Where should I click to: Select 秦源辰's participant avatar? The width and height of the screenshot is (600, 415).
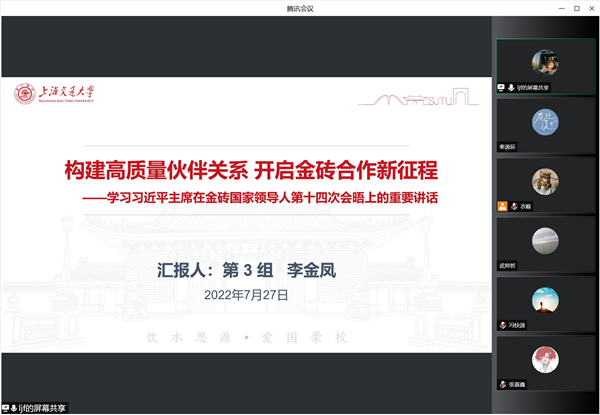545,121
